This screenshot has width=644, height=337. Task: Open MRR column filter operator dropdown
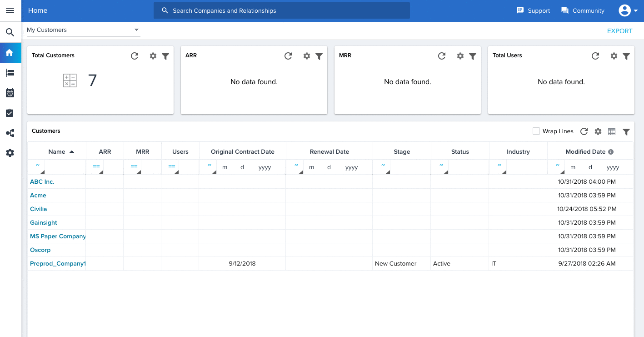point(134,167)
